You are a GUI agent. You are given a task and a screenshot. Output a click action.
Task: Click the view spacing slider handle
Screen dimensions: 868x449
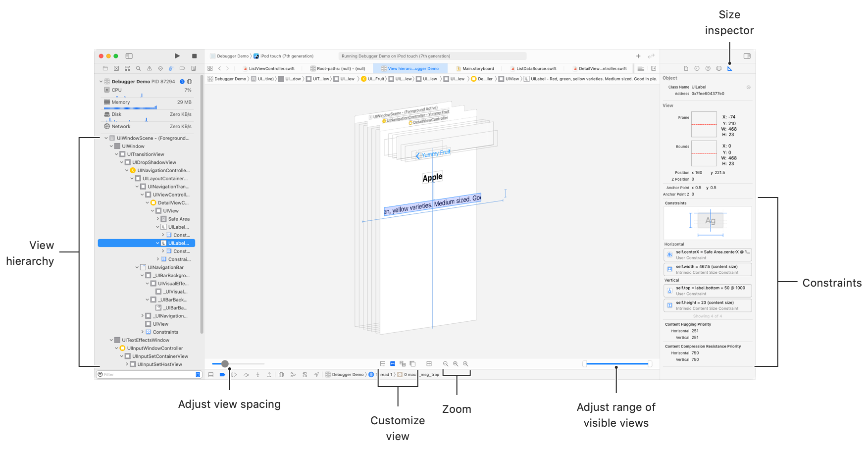click(225, 364)
